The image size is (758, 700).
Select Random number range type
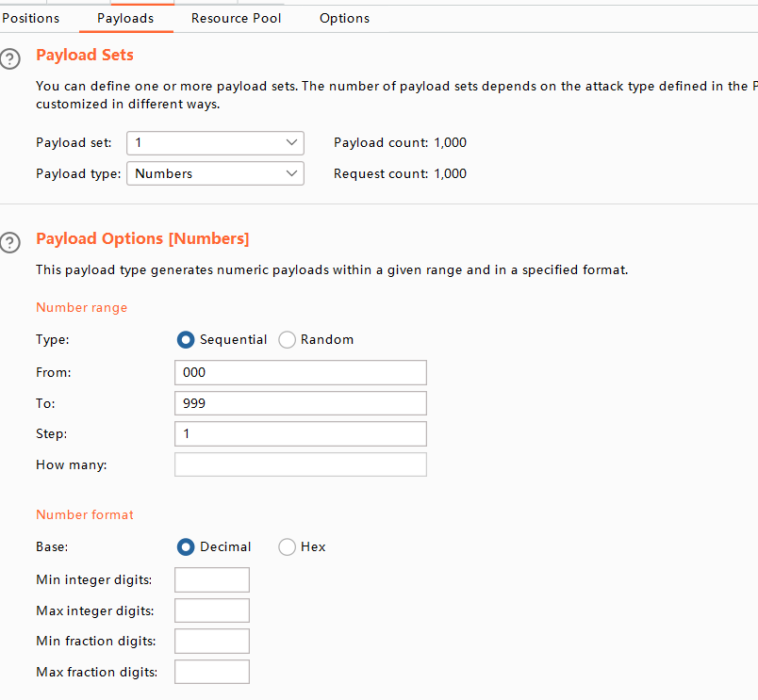tap(288, 340)
